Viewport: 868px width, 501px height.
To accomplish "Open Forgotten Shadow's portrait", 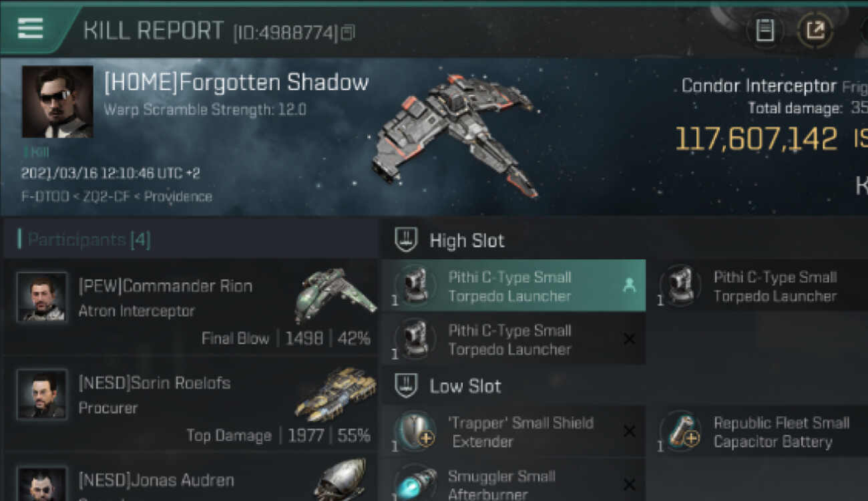I will coord(57,102).
